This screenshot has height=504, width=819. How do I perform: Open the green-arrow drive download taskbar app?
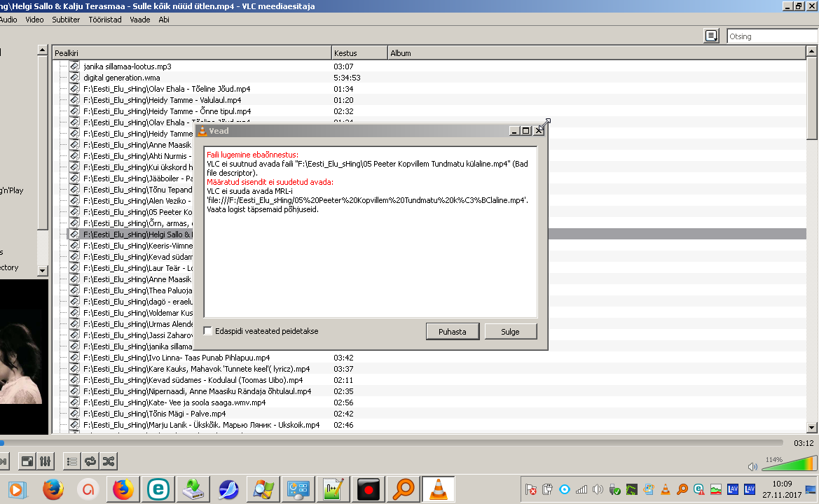tap(193, 490)
